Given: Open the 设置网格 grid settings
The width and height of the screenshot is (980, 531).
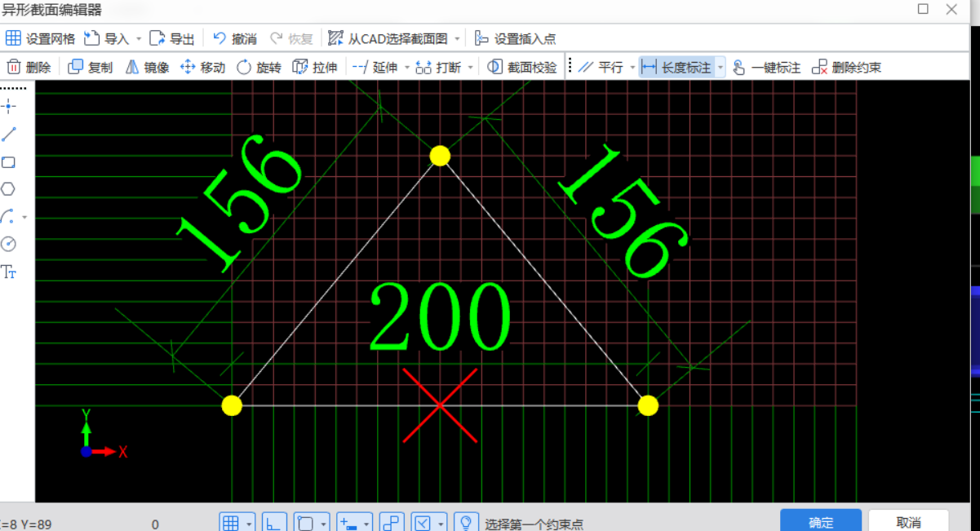Looking at the screenshot, I should (40, 38).
